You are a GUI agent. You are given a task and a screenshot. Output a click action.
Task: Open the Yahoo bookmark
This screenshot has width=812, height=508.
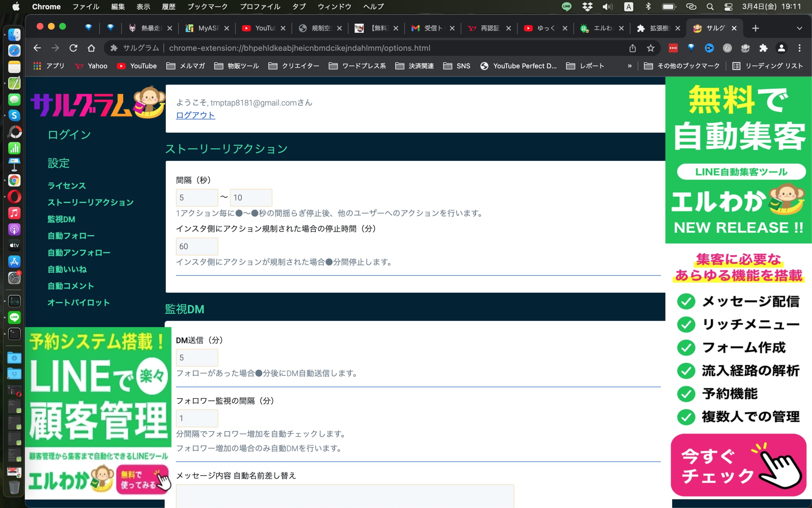[x=91, y=66]
